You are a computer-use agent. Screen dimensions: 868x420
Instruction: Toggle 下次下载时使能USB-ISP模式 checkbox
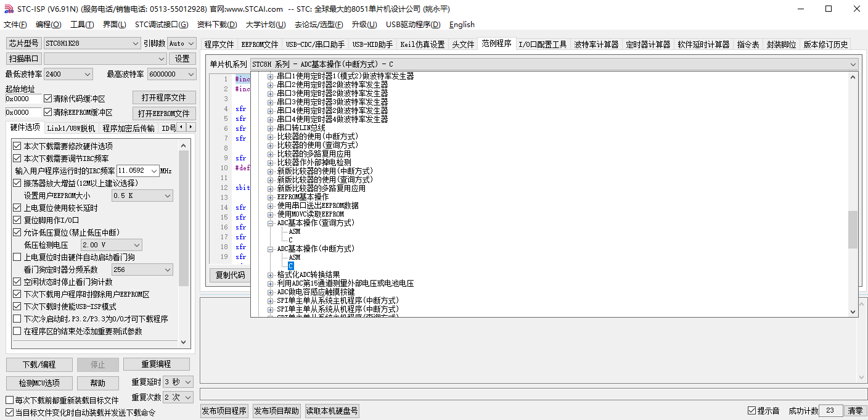click(x=17, y=307)
